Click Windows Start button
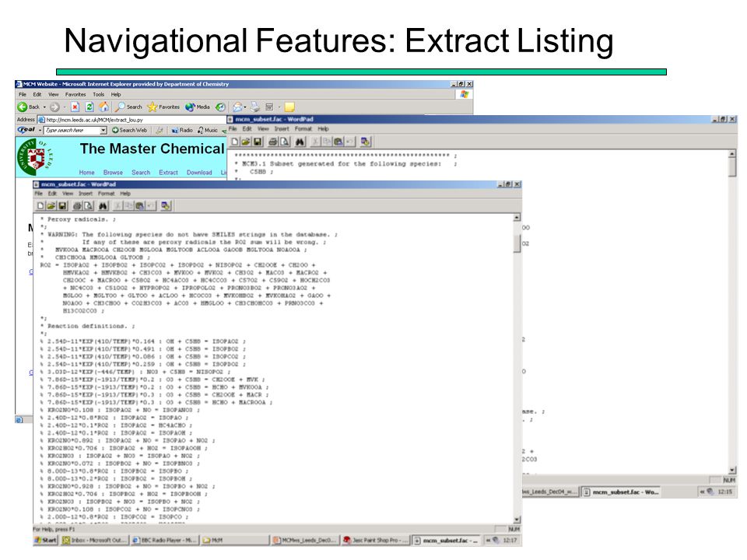 pyautogui.click(x=46, y=540)
